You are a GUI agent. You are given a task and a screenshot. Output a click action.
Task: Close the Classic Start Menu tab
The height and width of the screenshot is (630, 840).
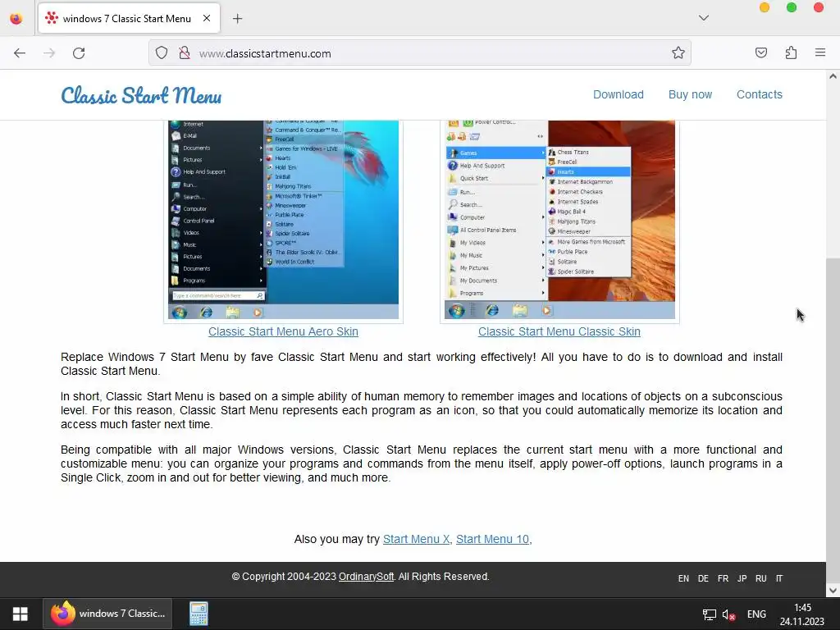point(207,18)
